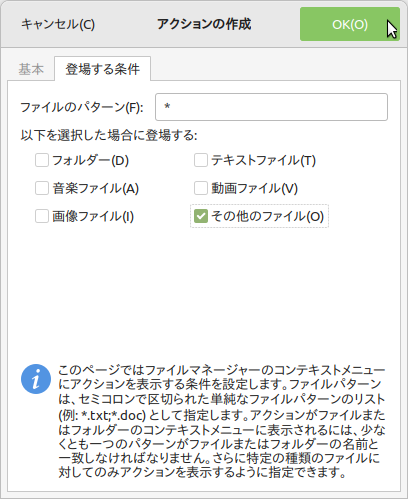This screenshot has height=499, width=408.
Task: Click the その他のファイル(O) label text
Action: (x=268, y=216)
